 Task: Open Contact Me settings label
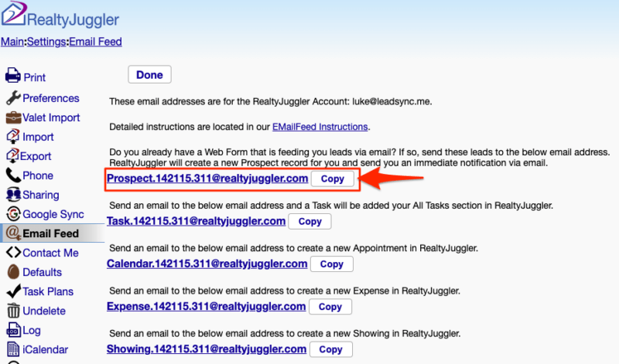coord(50,253)
